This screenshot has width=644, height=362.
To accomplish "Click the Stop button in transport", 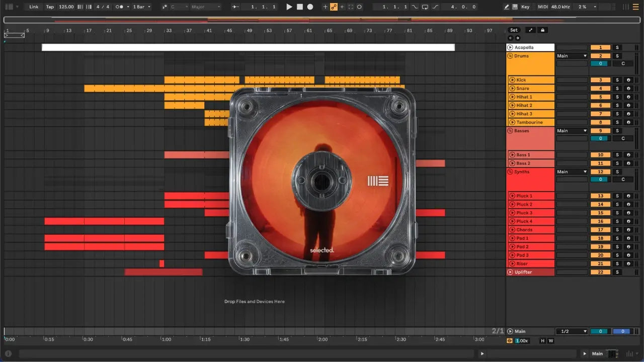I will pyautogui.click(x=300, y=7).
